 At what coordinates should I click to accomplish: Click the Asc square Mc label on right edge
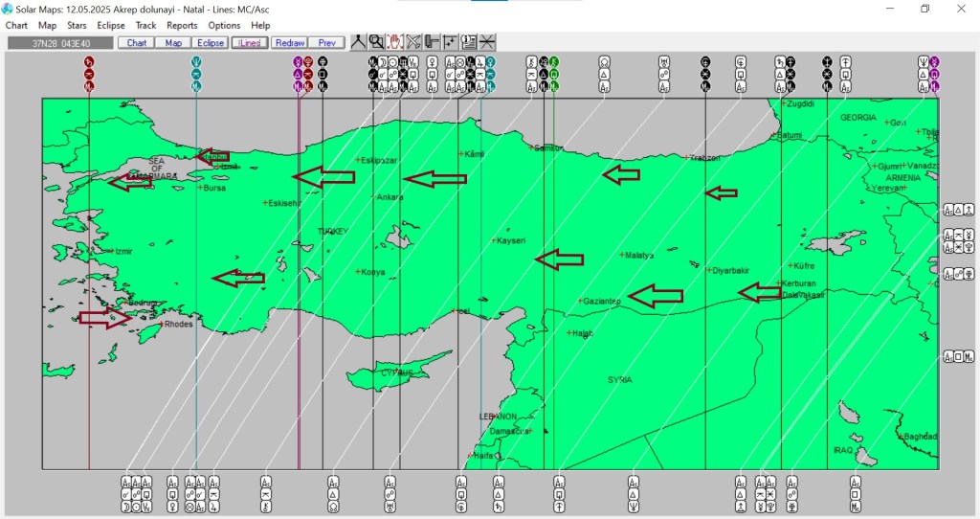pyautogui.click(x=958, y=357)
